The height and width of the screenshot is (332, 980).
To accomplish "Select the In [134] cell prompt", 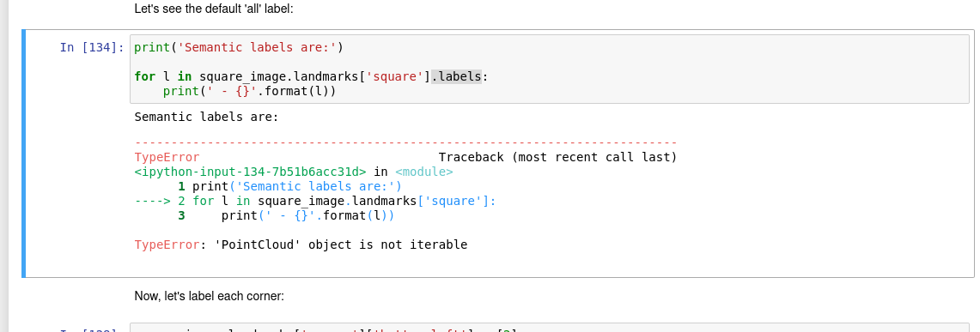I will pyautogui.click(x=93, y=47).
